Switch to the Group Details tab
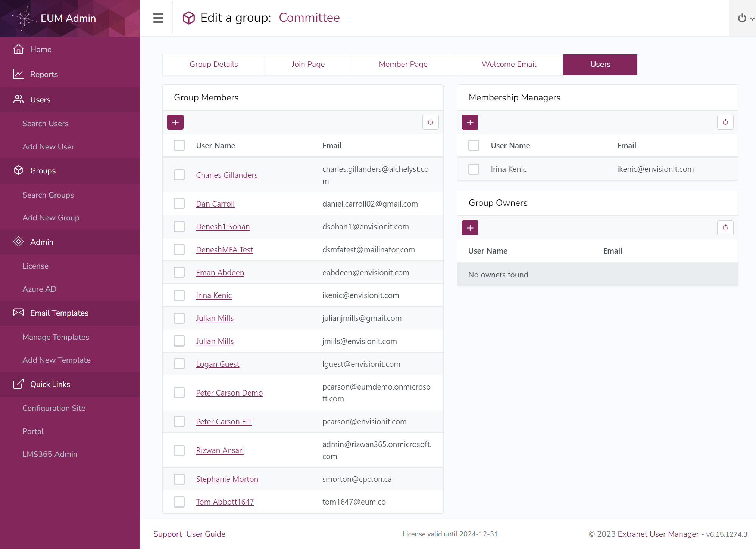Viewport: 756px width, 549px height. click(214, 64)
